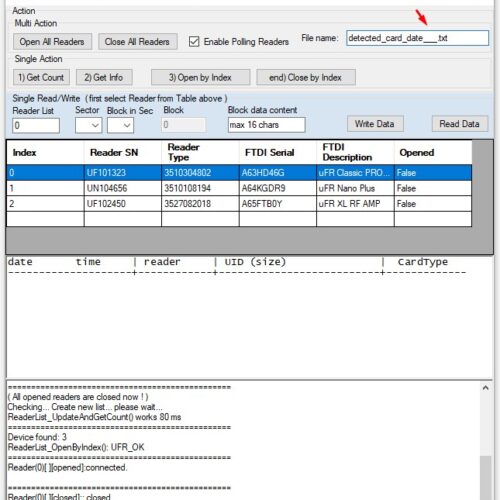
Task: Click the Block data content field
Action: [266, 125]
